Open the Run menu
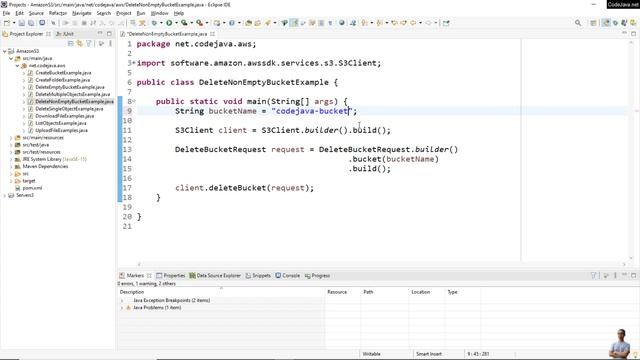Image resolution: width=640 pixels, height=360 pixels. 141,13
